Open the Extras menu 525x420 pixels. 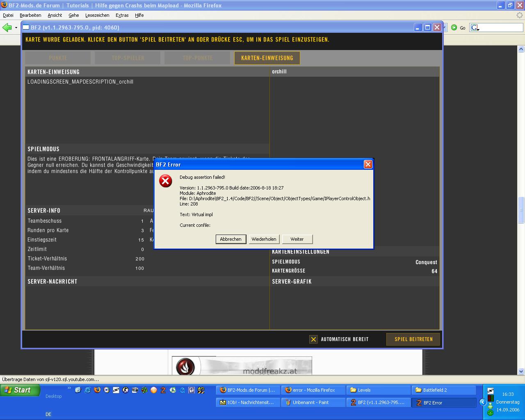(x=122, y=15)
